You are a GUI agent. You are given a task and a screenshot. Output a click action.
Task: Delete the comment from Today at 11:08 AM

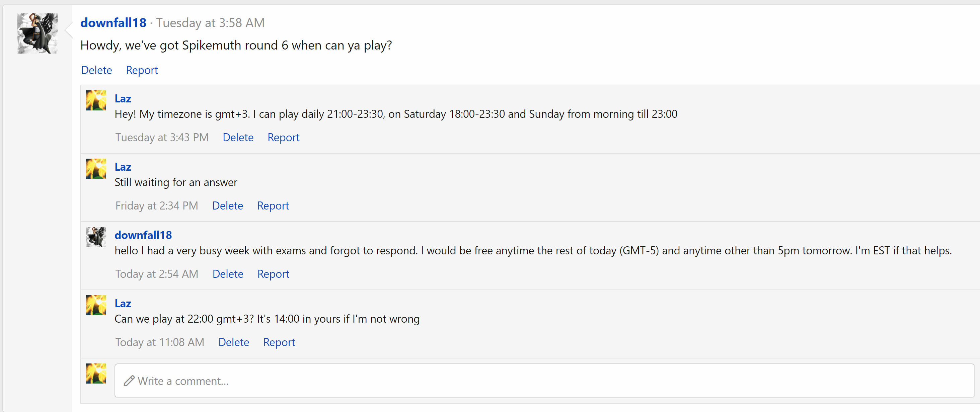click(x=234, y=342)
